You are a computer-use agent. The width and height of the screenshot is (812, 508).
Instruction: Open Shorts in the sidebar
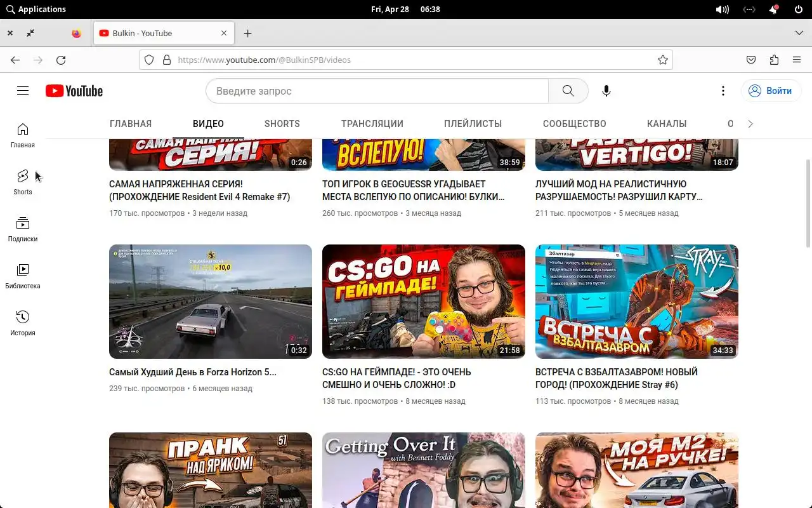23,183
